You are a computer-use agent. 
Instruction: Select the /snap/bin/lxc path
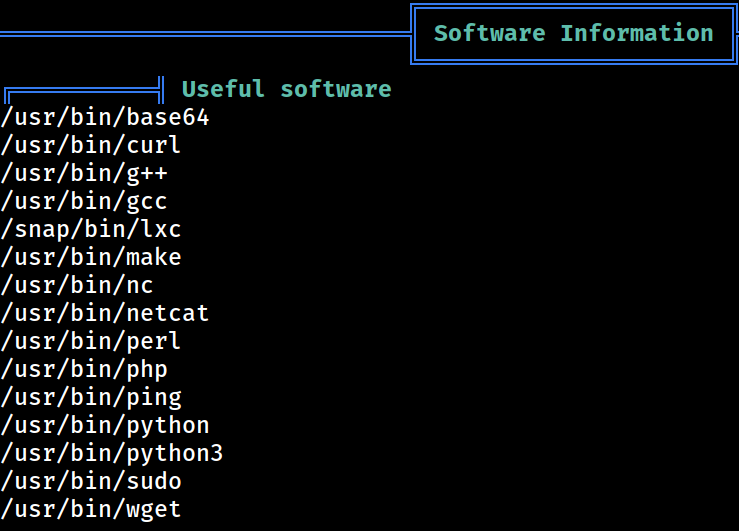tap(91, 229)
